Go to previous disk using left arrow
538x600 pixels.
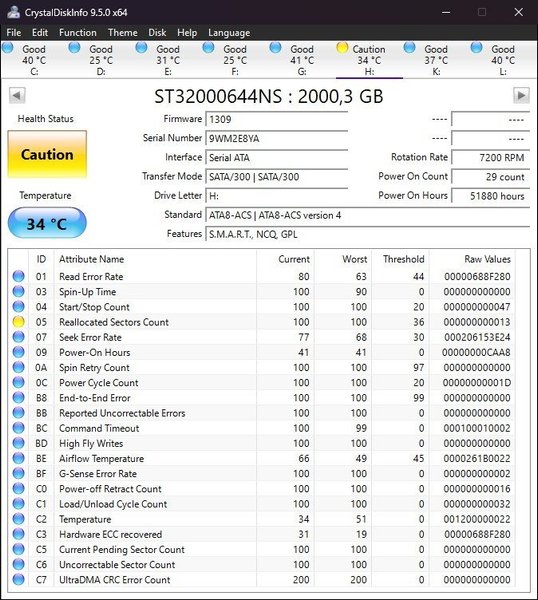click(x=17, y=95)
